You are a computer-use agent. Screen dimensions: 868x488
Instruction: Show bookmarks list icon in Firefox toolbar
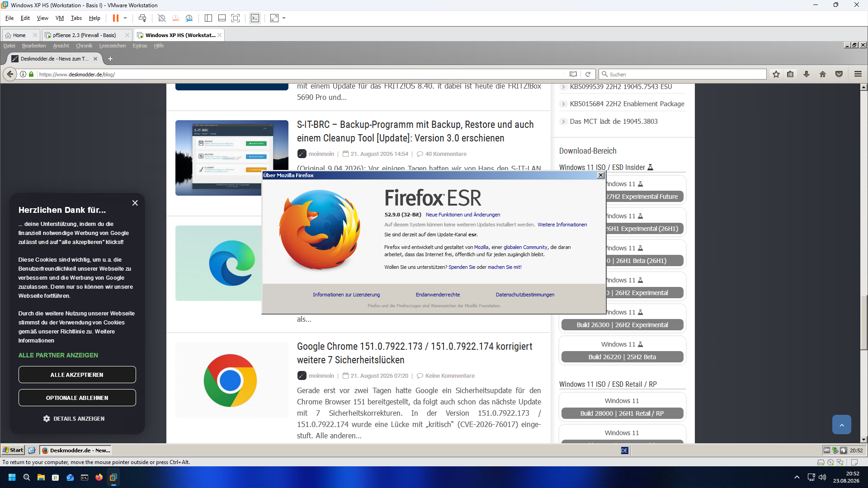pos(790,74)
